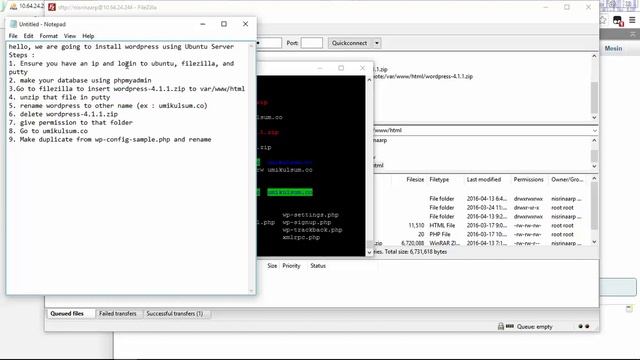Click xmlrpc.php in PuTTY terminal listing
The width and height of the screenshot is (640, 360).
click(x=301, y=237)
